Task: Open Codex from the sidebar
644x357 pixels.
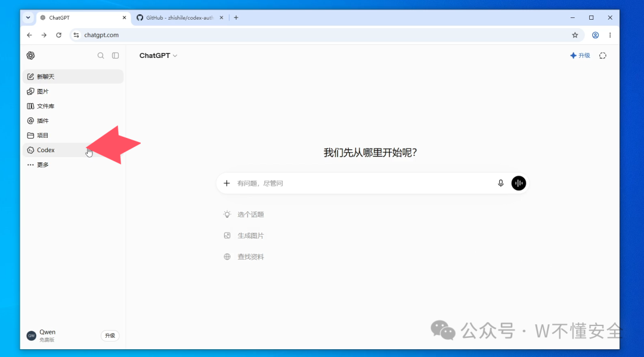Action: click(73, 150)
